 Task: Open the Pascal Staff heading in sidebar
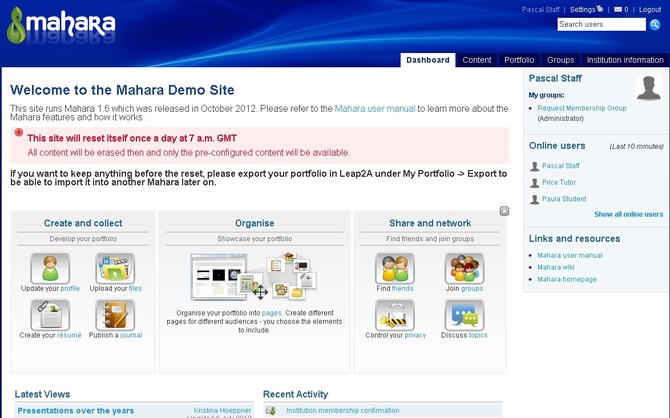click(x=555, y=78)
